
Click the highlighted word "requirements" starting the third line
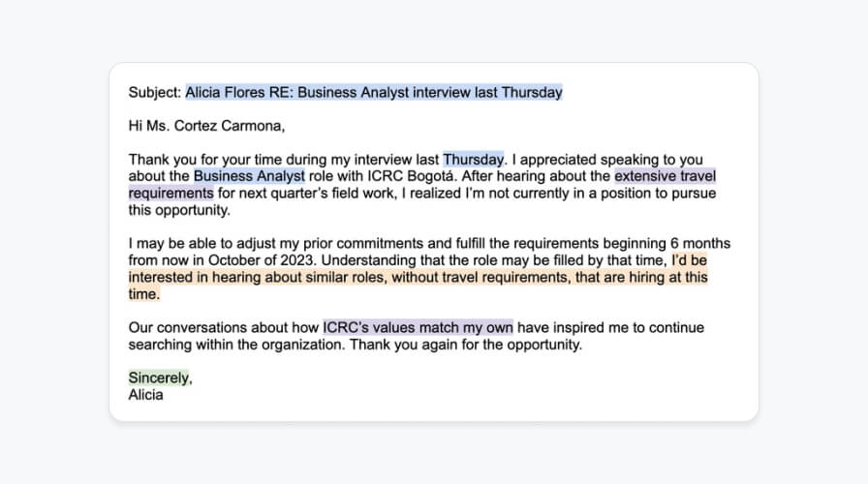(x=171, y=194)
